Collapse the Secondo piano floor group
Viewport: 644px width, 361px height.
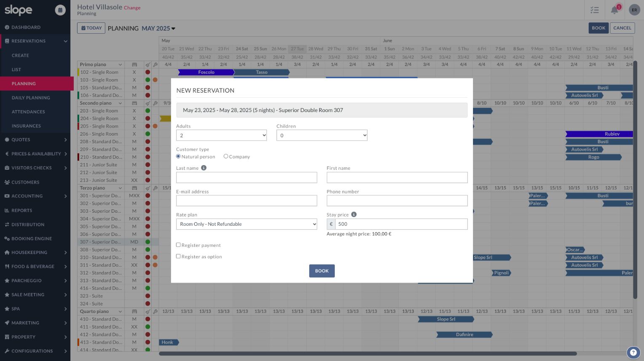120,103
